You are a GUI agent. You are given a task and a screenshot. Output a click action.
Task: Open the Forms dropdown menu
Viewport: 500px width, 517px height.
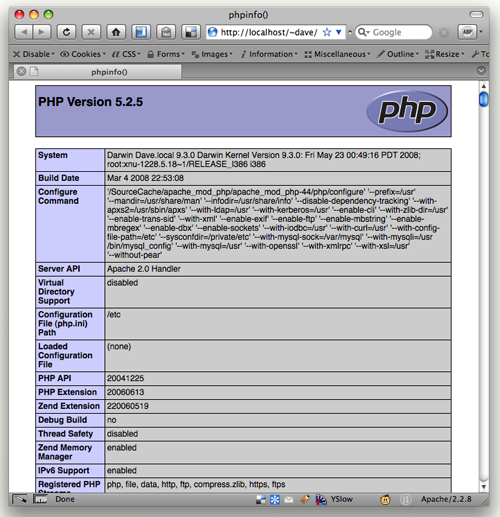point(166,54)
